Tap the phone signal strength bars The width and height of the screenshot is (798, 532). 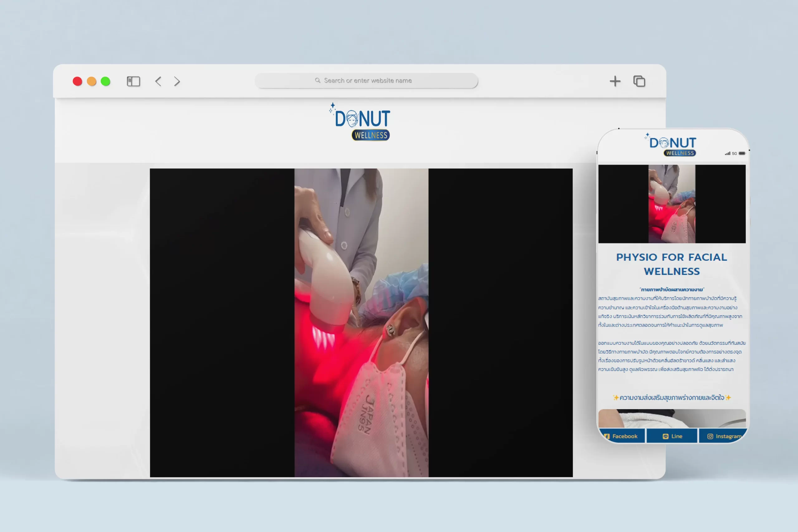(728, 154)
